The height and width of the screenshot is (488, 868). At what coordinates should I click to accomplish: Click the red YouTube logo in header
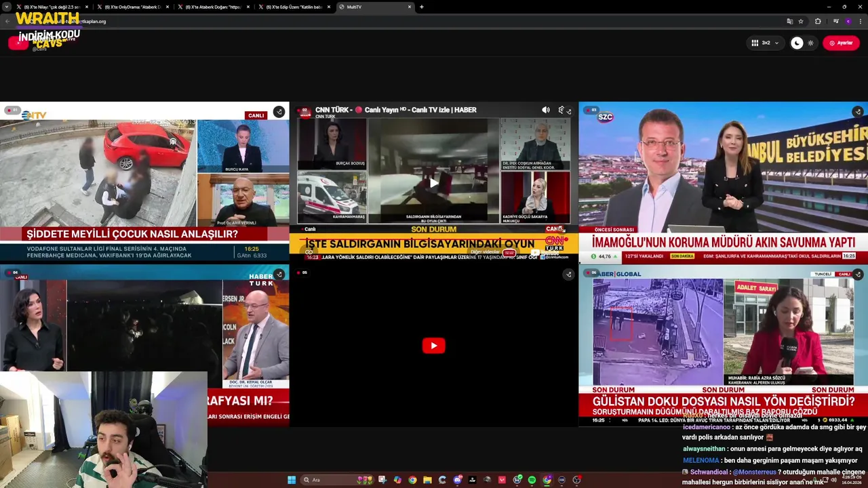[x=18, y=43]
